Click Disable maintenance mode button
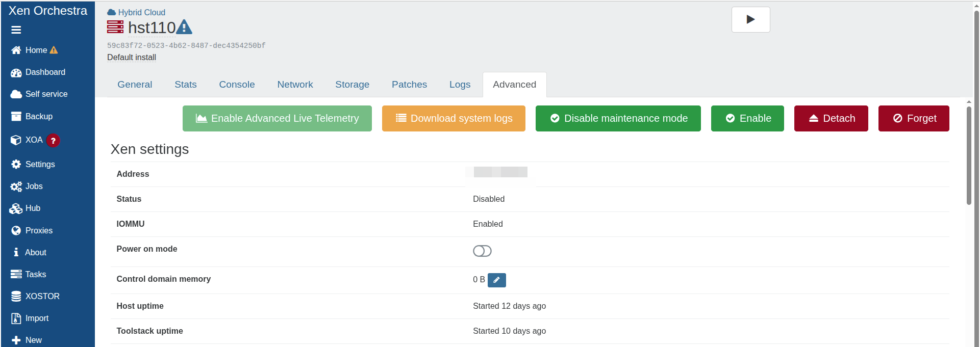Screen dimensions: 980x347 click(x=618, y=119)
